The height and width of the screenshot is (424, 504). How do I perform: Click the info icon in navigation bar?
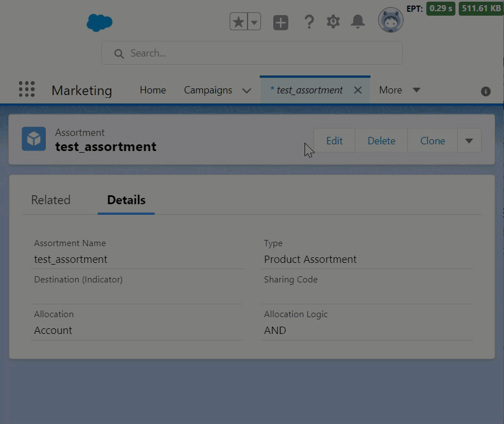tap(486, 91)
